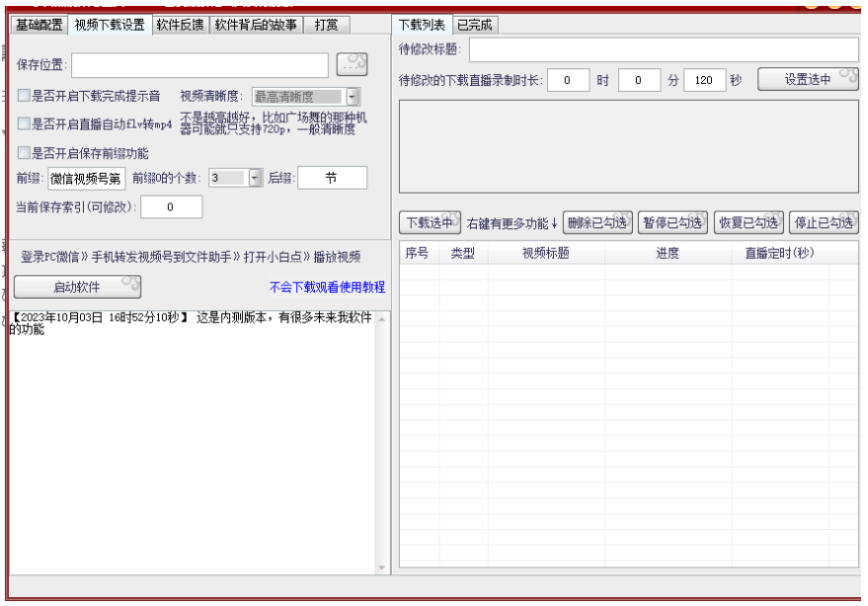This screenshot has width=868, height=606.
Task: Click the browse button beside 保存位置
Action: (352, 64)
